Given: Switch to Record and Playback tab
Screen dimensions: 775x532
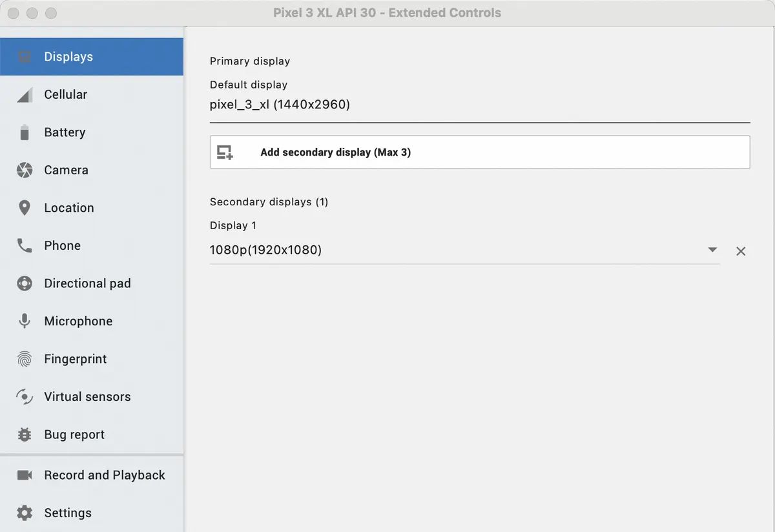Looking at the screenshot, I should point(104,475).
